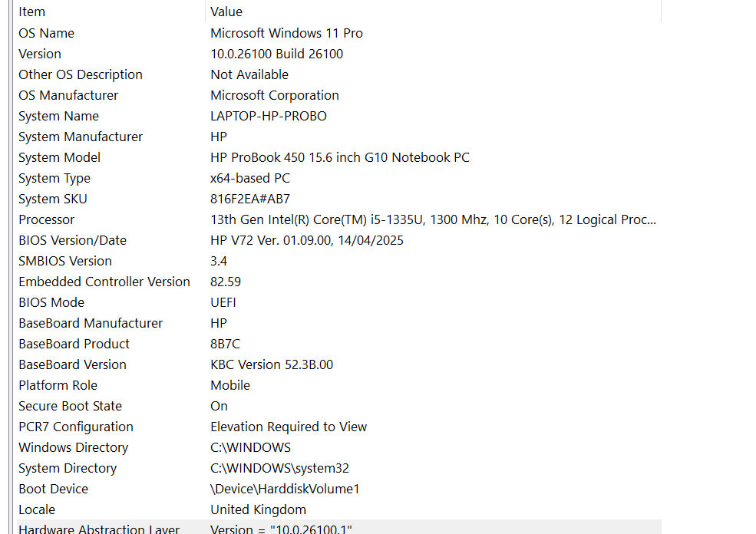
Task: Select the Locale row
Action: [x=339, y=510]
